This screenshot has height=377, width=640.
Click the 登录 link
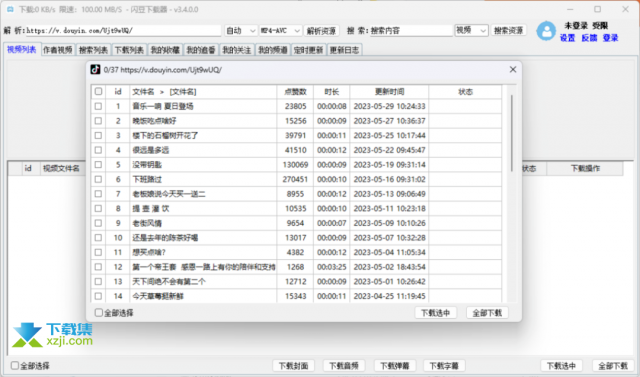(x=611, y=38)
